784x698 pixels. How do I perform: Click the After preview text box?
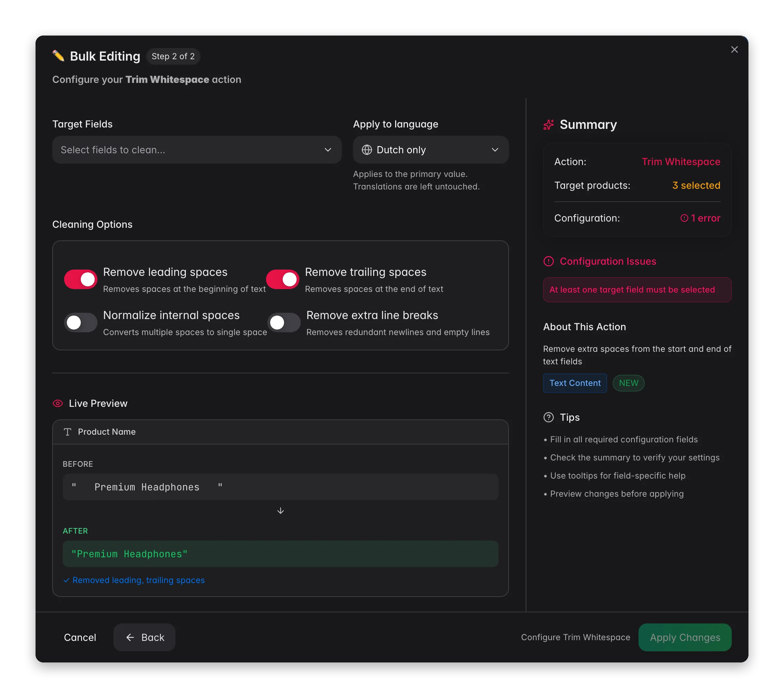[280, 554]
